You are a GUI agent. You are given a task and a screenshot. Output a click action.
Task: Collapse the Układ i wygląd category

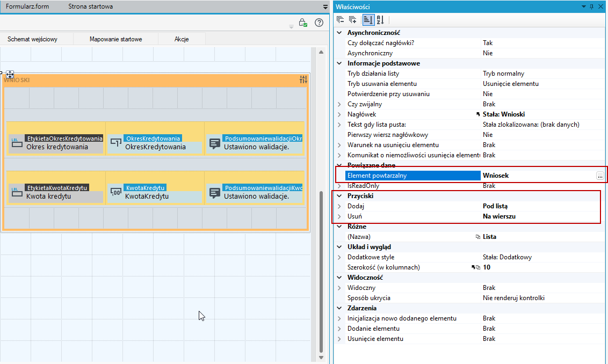(x=339, y=247)
